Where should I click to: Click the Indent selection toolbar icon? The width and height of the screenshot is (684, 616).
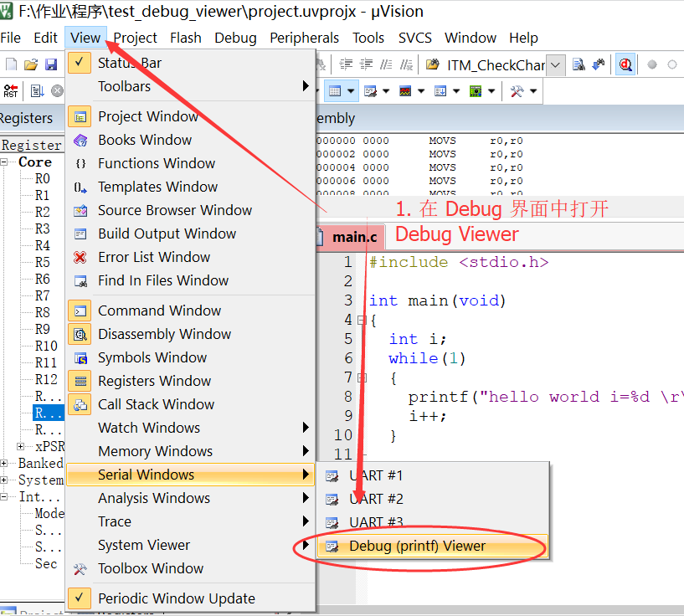point(346,65)
